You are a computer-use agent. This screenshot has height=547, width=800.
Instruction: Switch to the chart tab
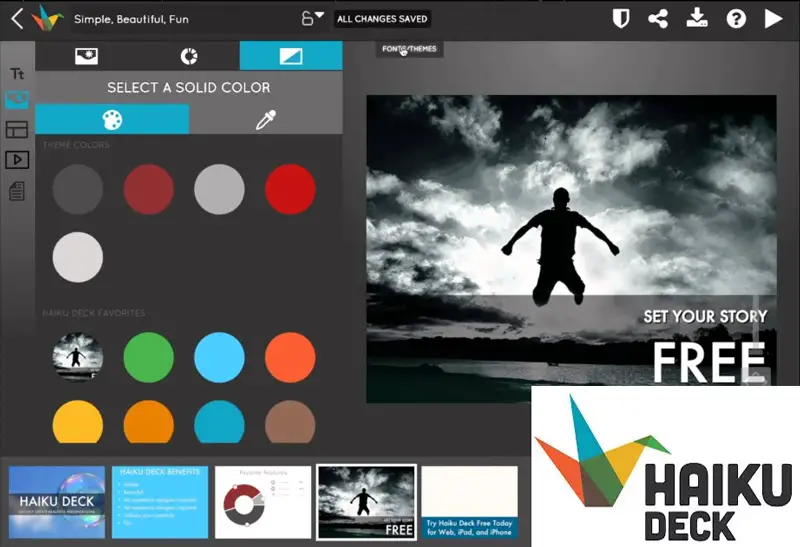[189, 56]
